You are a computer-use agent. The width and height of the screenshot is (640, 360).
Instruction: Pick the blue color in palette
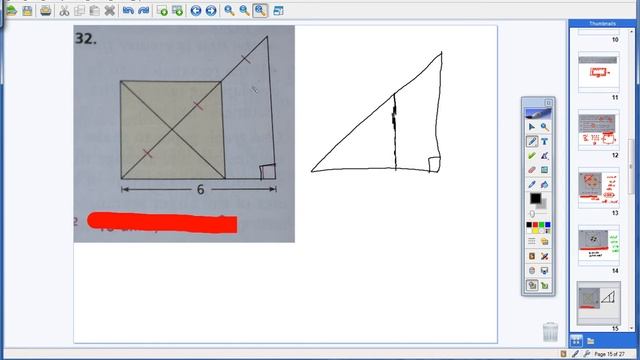(547, 225)
